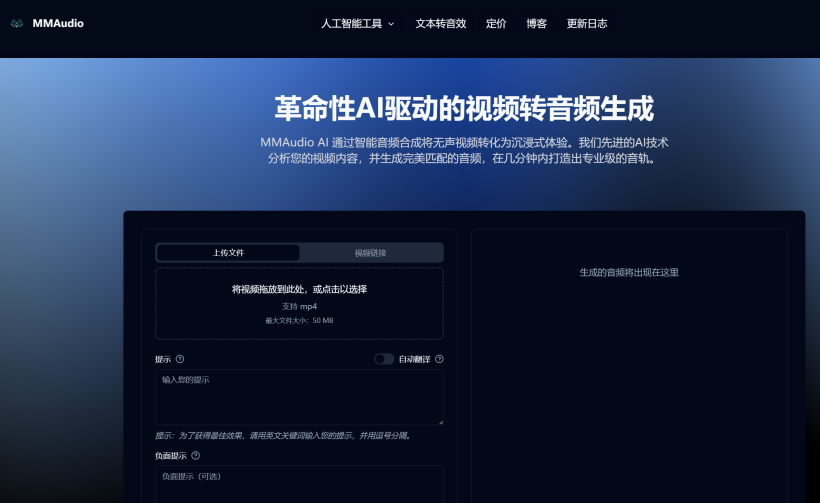View the 更新日志 page
Viewport: 820px width, 503px height.
point(587,24)
